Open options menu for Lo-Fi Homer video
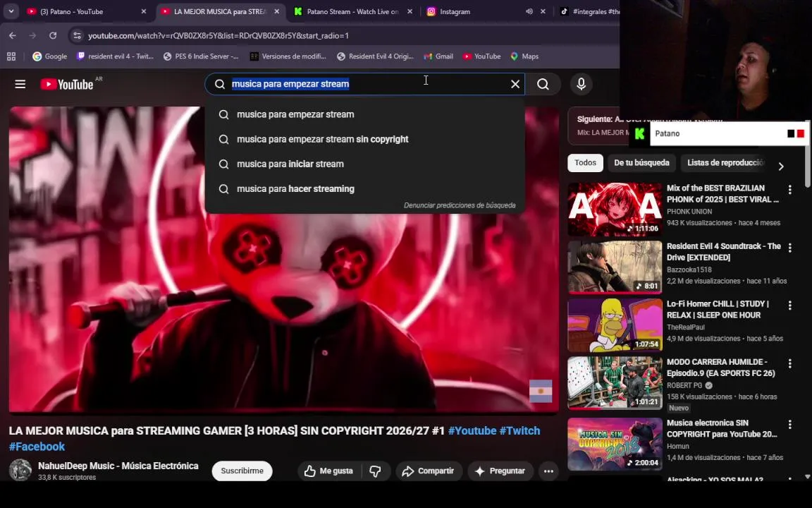Screen dimensions: 812x508 789,306
